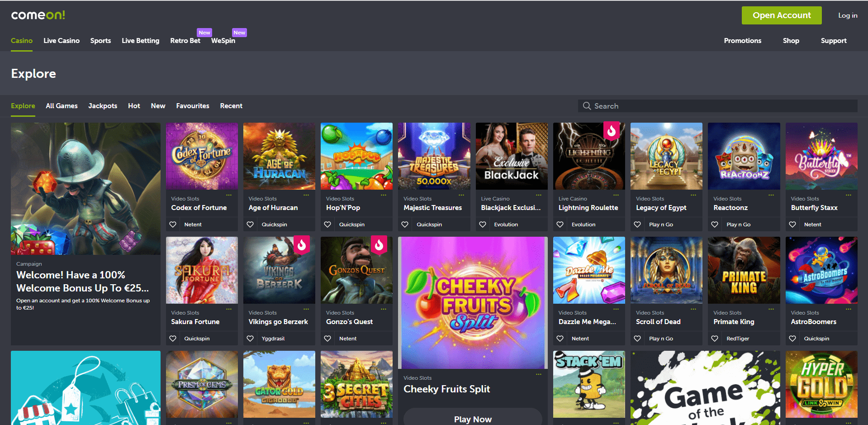
Task: Open the Recent games tab
Action: coord(231,106)
